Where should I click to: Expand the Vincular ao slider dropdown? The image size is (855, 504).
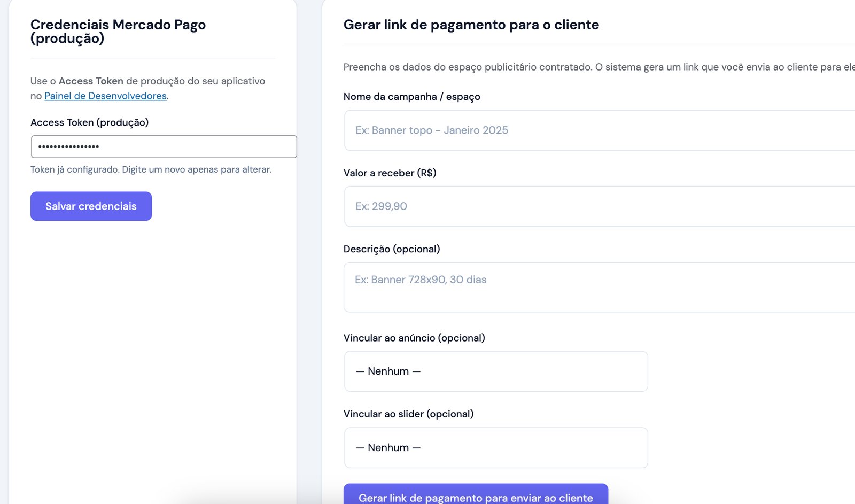pos(496,448)
